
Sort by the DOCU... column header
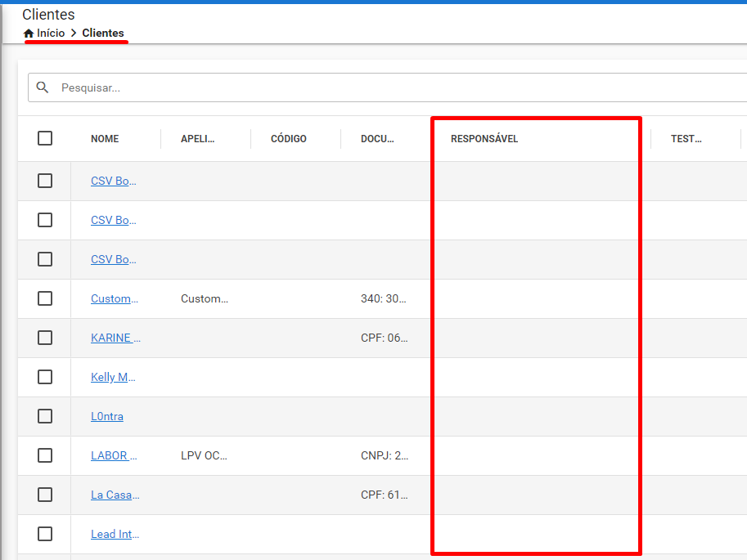[x=377, y=139]
